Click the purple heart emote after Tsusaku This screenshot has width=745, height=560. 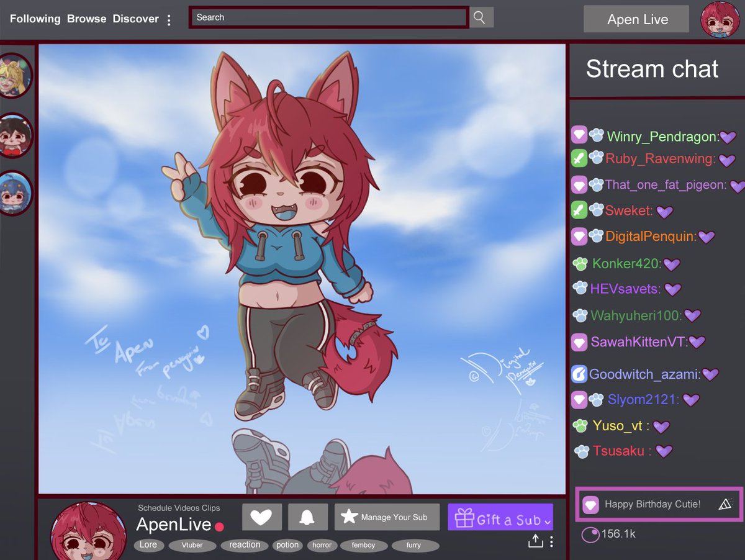pos(664,451)
